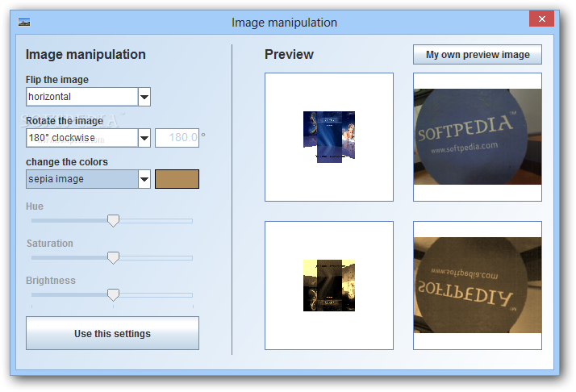Click the Saturation label

tap(49, 244)
